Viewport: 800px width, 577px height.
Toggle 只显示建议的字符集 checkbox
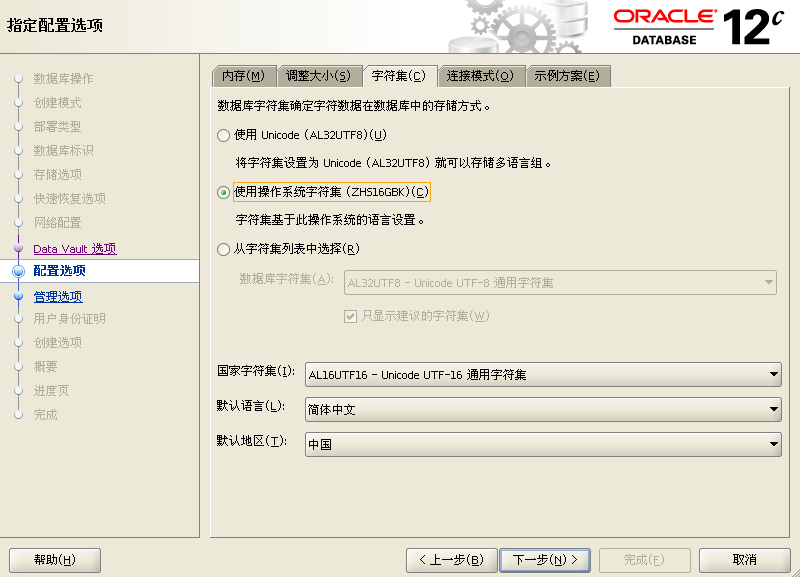350,316
